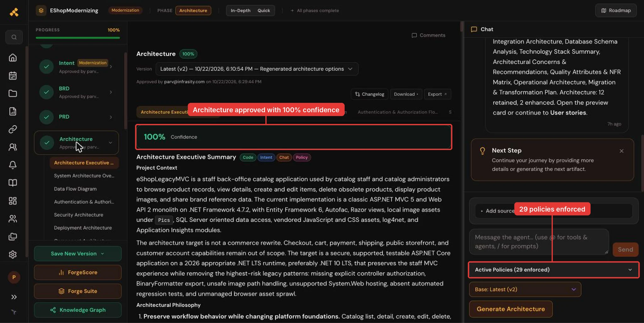
Task: Click Generate Architecture button
Action: (x=511, y=309)
